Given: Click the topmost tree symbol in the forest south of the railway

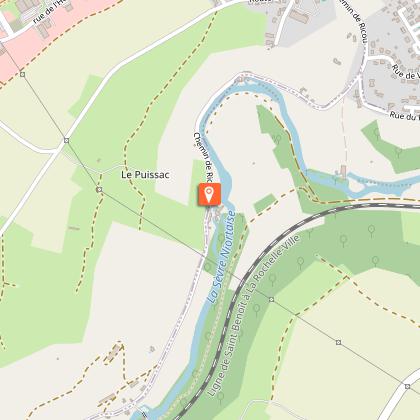Looking at the screenshot, I should coord(371,230).
